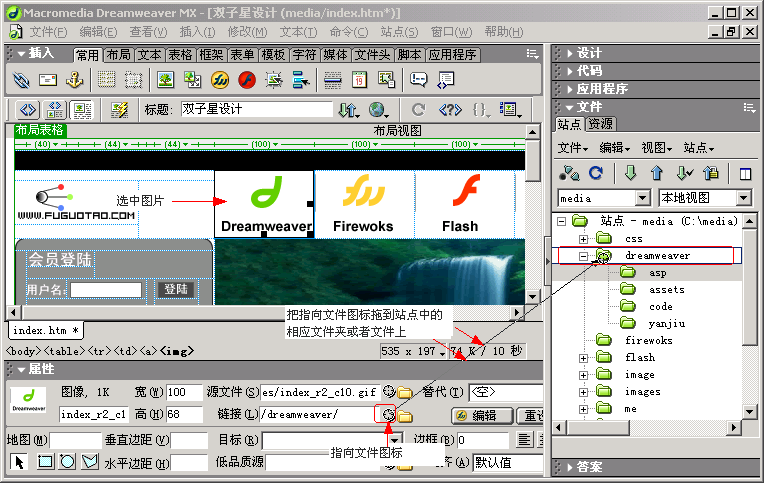
Task: Insert date icon
Action: coord(360,79)
